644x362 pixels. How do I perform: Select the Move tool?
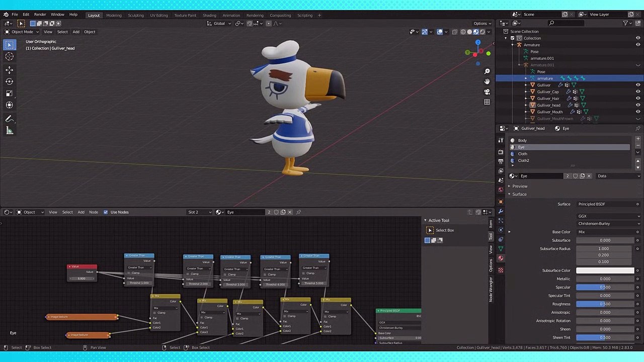click(9, 69)
